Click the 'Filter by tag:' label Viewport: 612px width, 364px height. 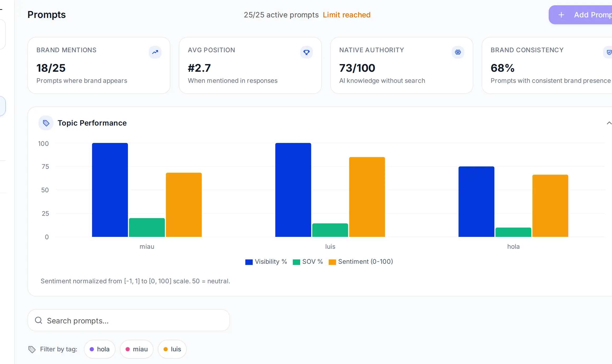pos(59,349)
